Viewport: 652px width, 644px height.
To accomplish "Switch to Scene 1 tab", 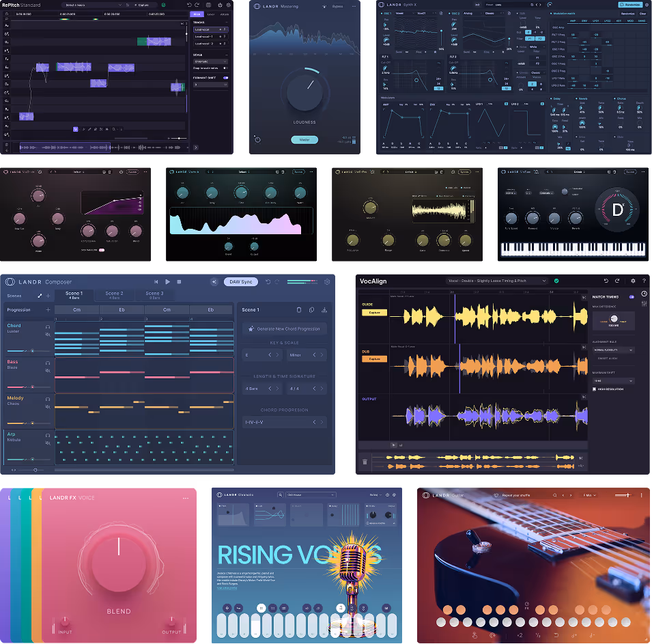I will (74, 295).
